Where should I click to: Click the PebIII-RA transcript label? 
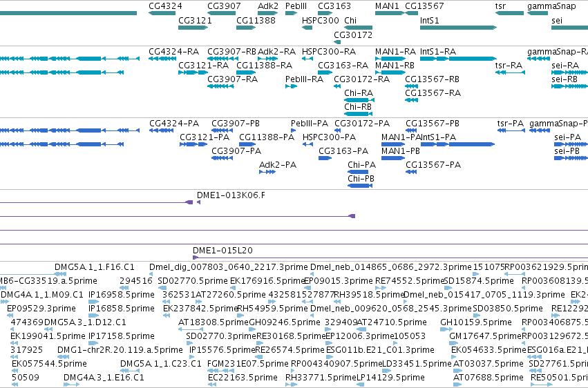point(304,79)
